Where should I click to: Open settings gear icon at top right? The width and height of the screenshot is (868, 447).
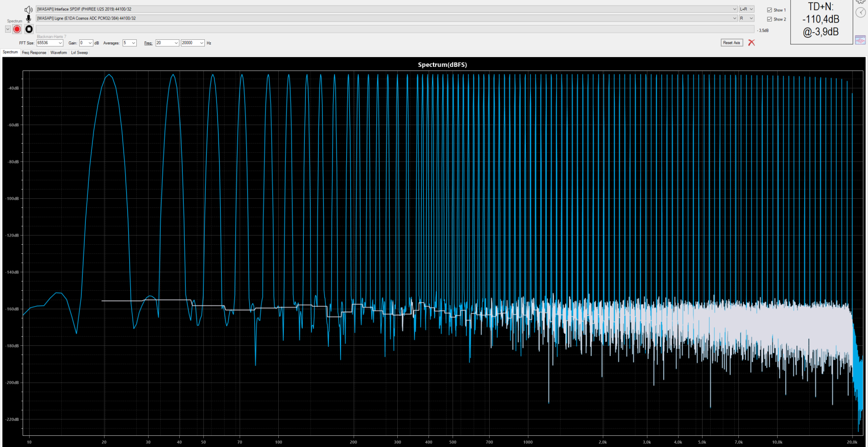pyautogui.click(x=861, y=2)
